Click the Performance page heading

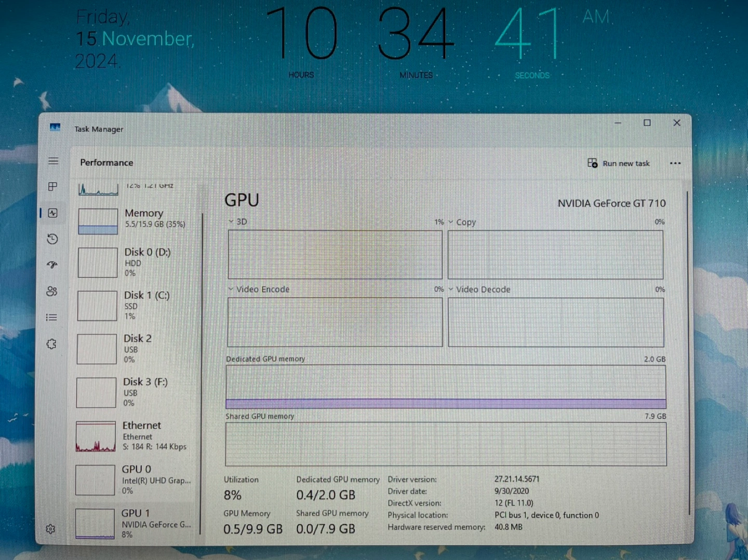106,162
